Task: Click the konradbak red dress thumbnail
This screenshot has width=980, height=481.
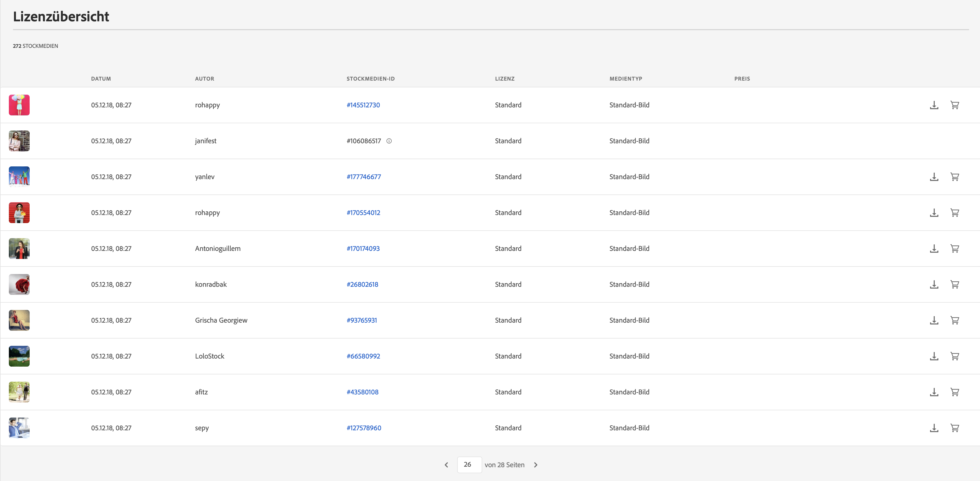Action: coord(19,284)
